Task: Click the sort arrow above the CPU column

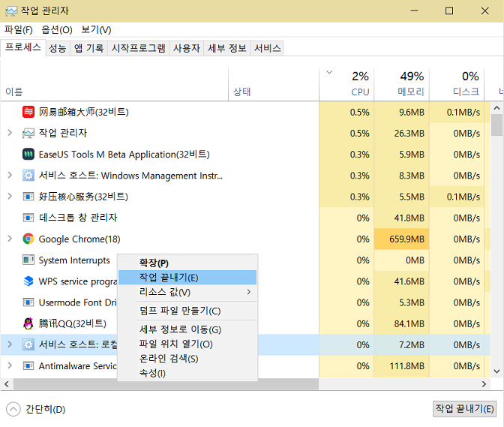Action: (x=329, y=72)
